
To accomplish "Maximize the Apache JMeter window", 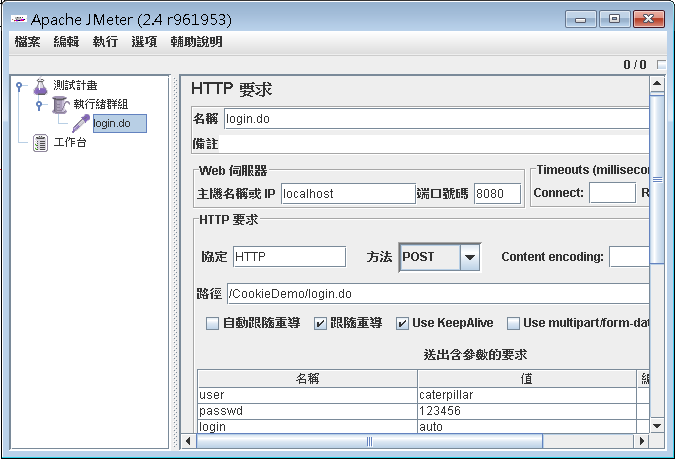I will [x=614, y=19].
